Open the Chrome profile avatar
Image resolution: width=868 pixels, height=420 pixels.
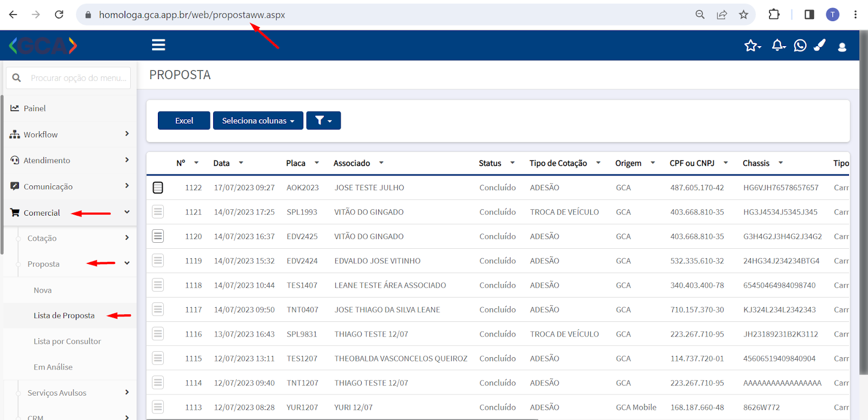[x=832, y=15]
